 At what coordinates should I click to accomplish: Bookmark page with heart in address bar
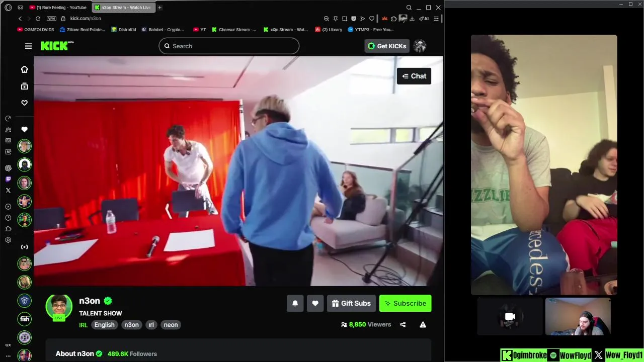372,19
